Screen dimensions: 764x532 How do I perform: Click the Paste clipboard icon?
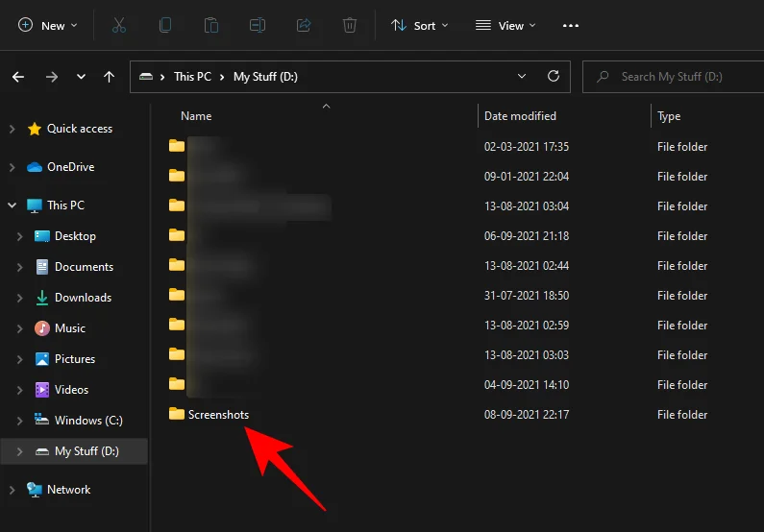(211, 25)
